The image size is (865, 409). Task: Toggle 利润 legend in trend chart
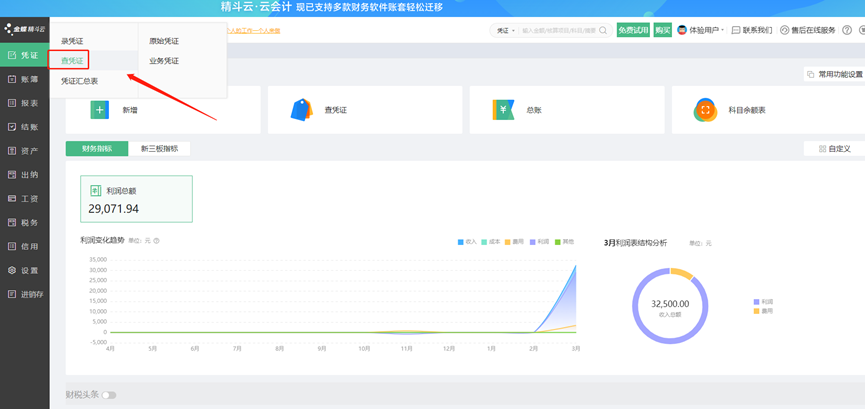pos(540,241)
